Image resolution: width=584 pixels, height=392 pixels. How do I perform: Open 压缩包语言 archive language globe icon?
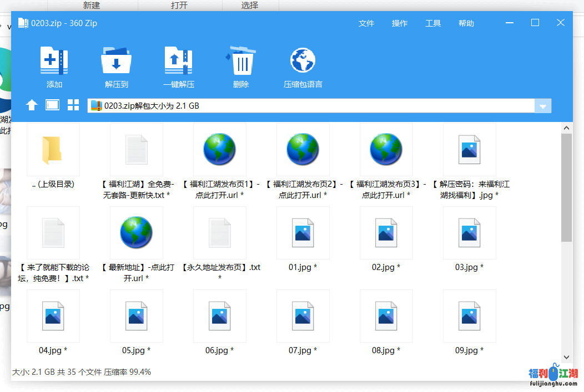pos(303,62)
